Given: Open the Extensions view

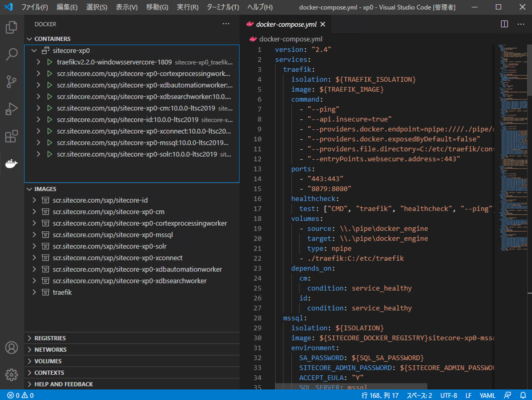Looking at the screenshot, I should tap(11, 136).
